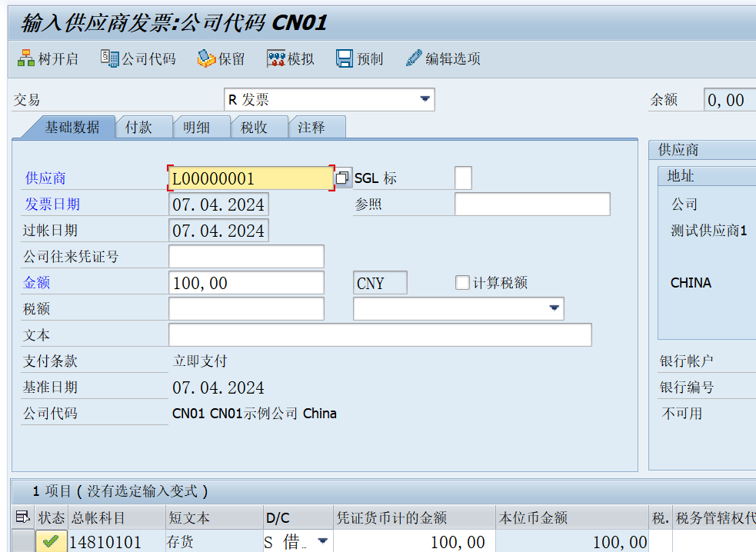The height and width of the screenshot is (552, 756).
Task: Click the 保留 hold document icon
Action: [x=206, y=59]
